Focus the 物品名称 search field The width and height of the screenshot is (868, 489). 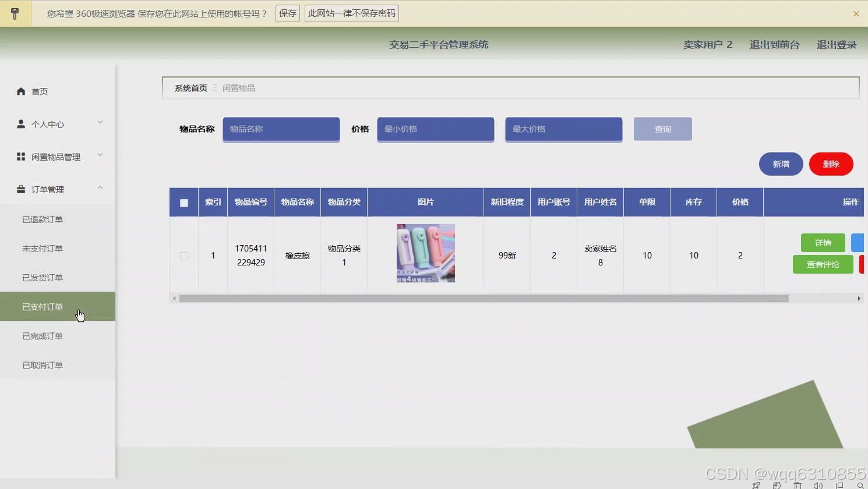pyautogui.click(x=281, y=129)
